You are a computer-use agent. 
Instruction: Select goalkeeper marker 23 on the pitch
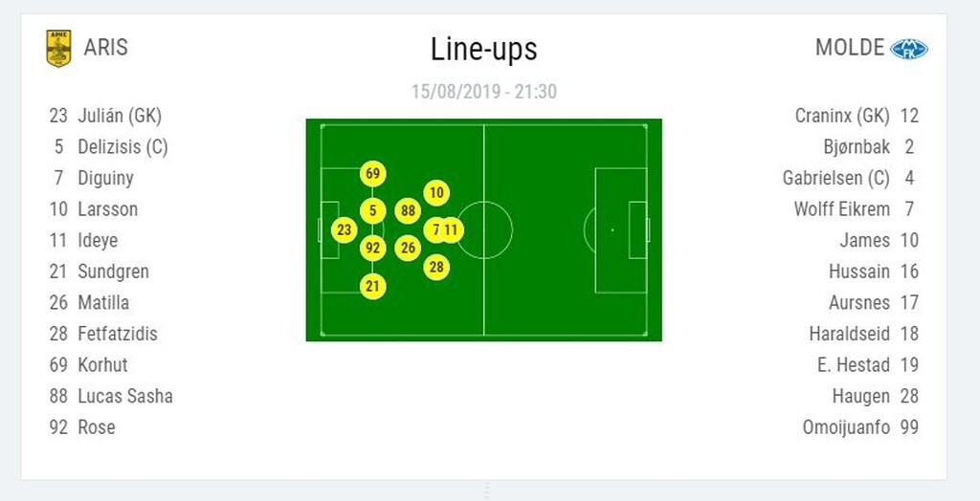click(345, 229)
